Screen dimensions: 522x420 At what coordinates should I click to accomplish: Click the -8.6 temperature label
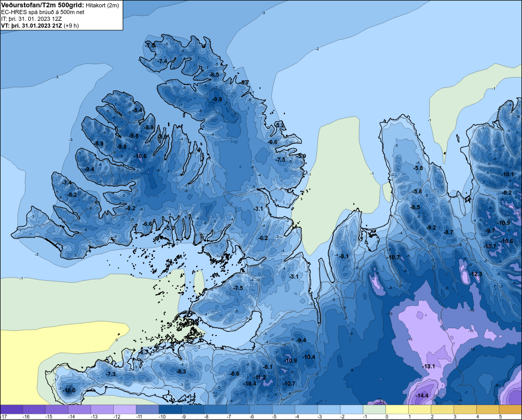[235, 374]
